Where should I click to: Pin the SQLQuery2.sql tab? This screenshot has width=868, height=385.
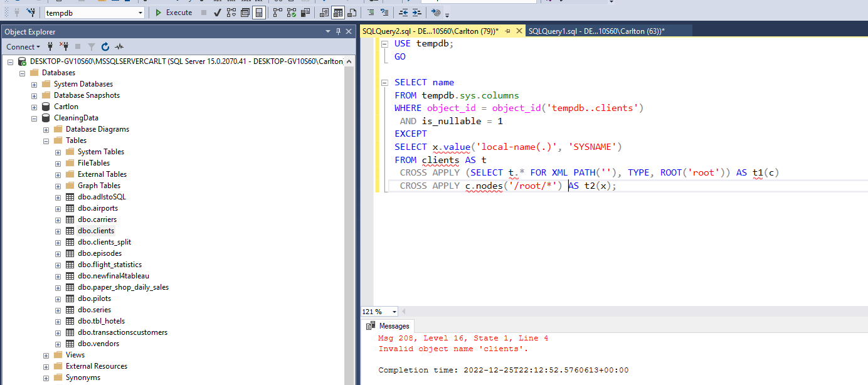point(507,31)
